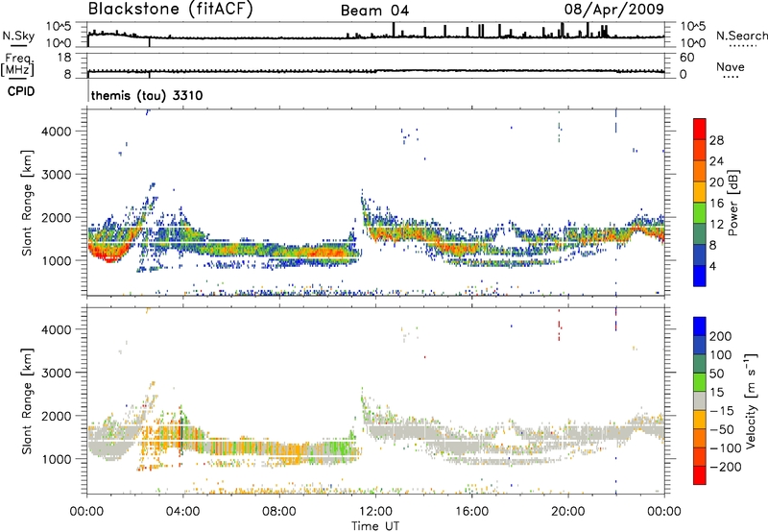Click the power colorbar segment between 8 and 12
This screenshot has height=532, width=768.
[700, 234]
